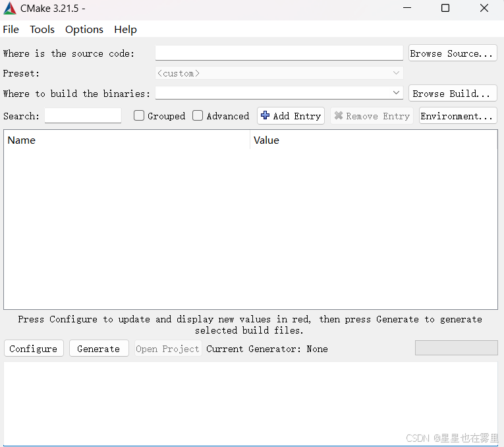Open the Tools menu
The height and width of the screenshot is (447, 504).
42,29
